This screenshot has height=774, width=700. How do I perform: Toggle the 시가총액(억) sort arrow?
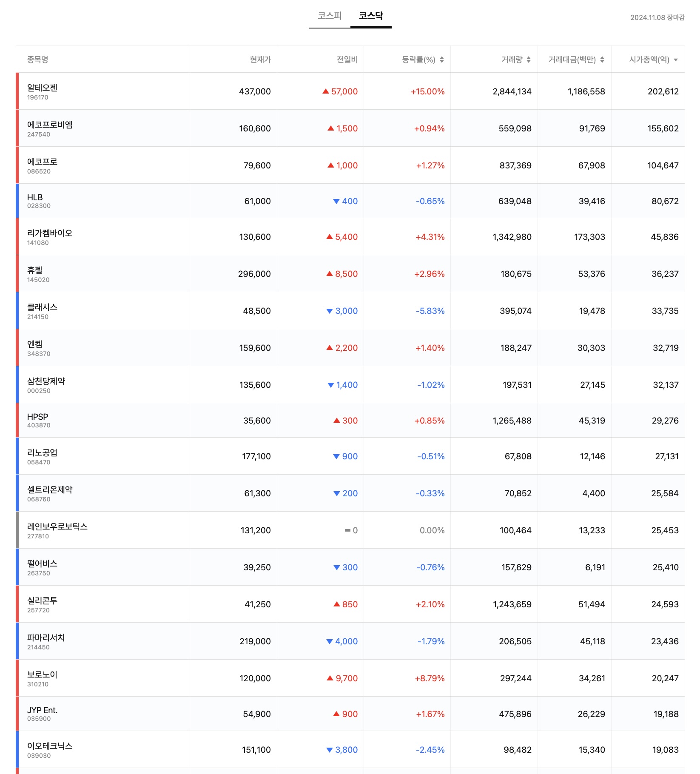[676, 60]
